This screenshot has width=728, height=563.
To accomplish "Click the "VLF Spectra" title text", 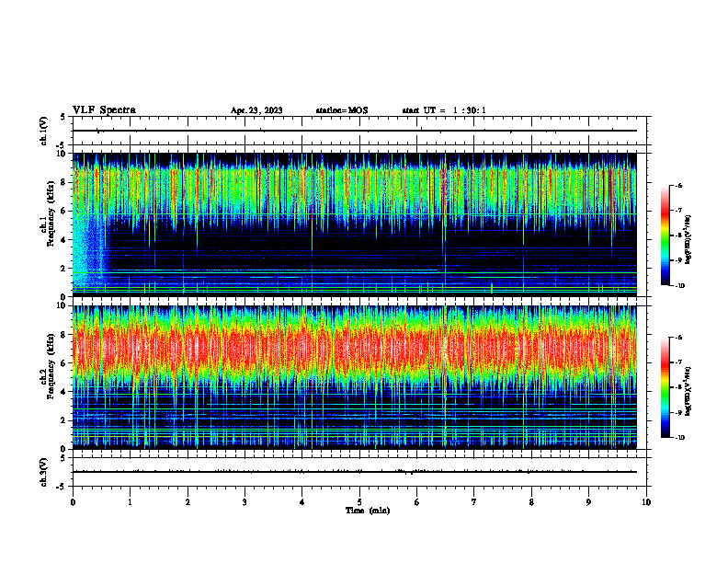I will (x=104, y=110).
